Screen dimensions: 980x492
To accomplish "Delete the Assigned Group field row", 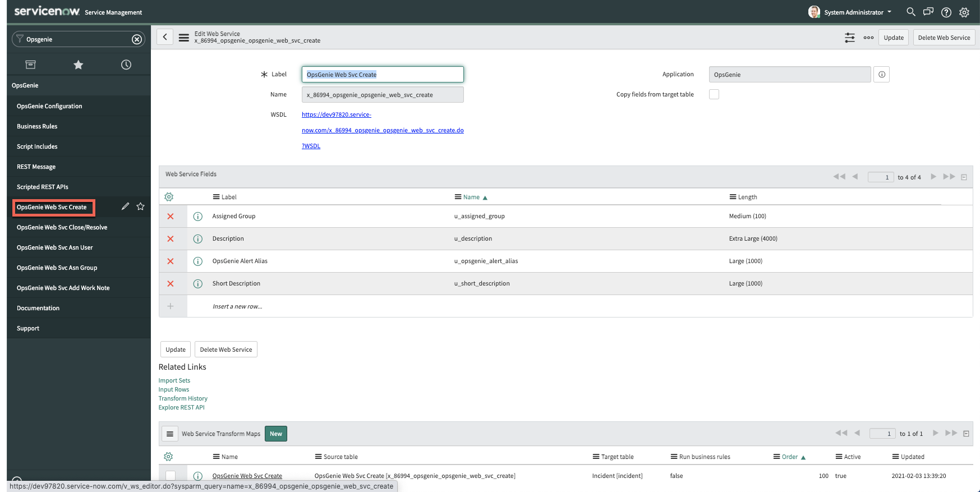I will (x=171, y=217).
